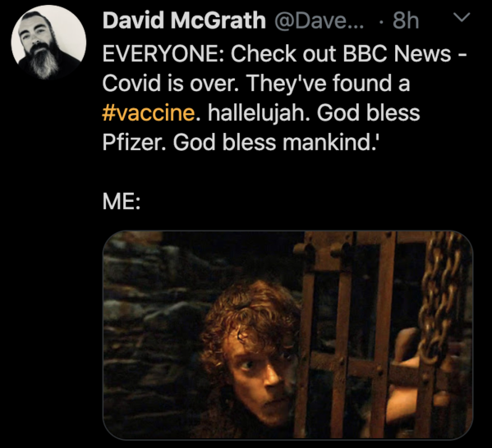
Task: Click the David McGrath display name
Action: (184, 21)
